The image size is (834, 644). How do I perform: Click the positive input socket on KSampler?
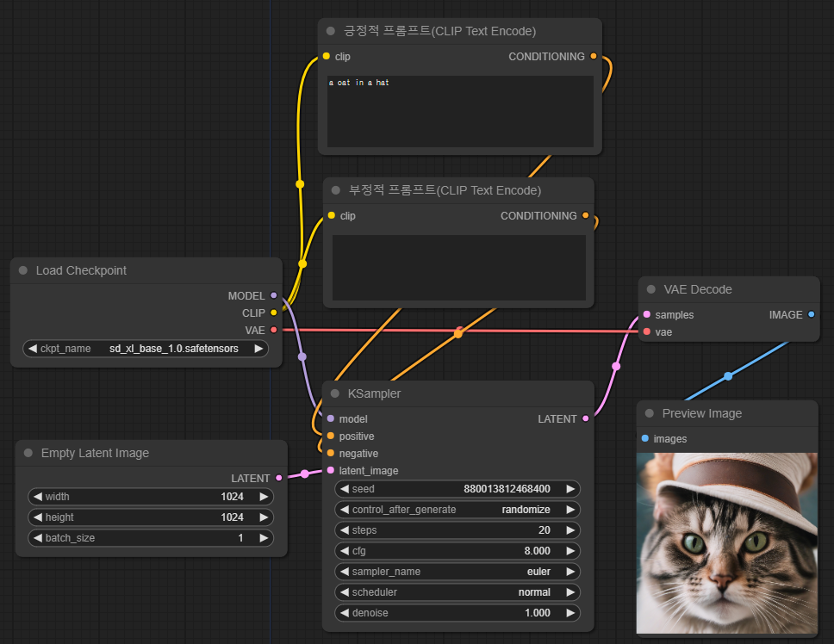pos(331,437)
